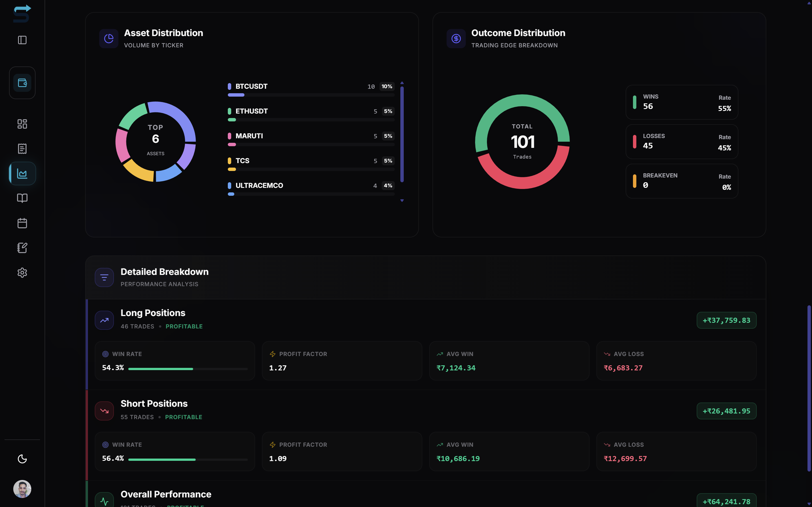
Task: Click the Outcome Distribution dollar icon
Action: pos(456,38)
